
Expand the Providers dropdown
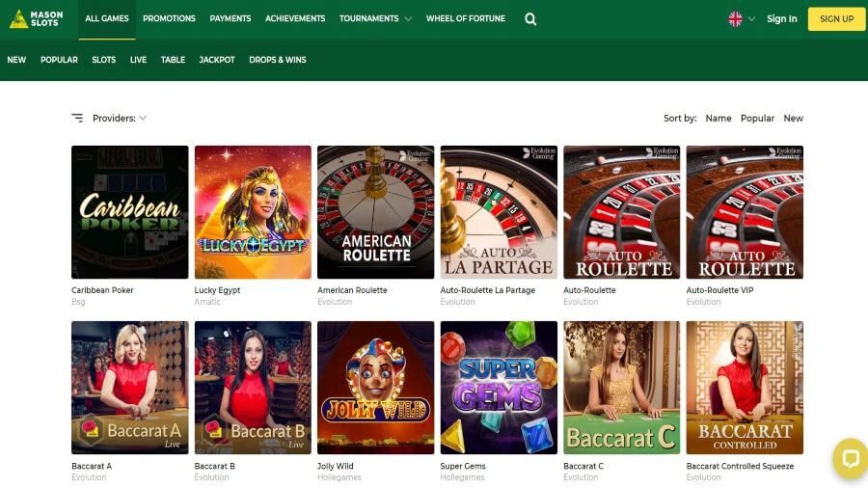click(x=120, y=118)
